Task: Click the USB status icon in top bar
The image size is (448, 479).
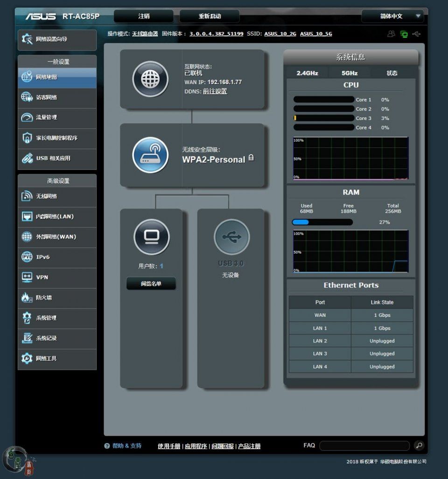Action: pyautogui.click(x=417, y=34)
